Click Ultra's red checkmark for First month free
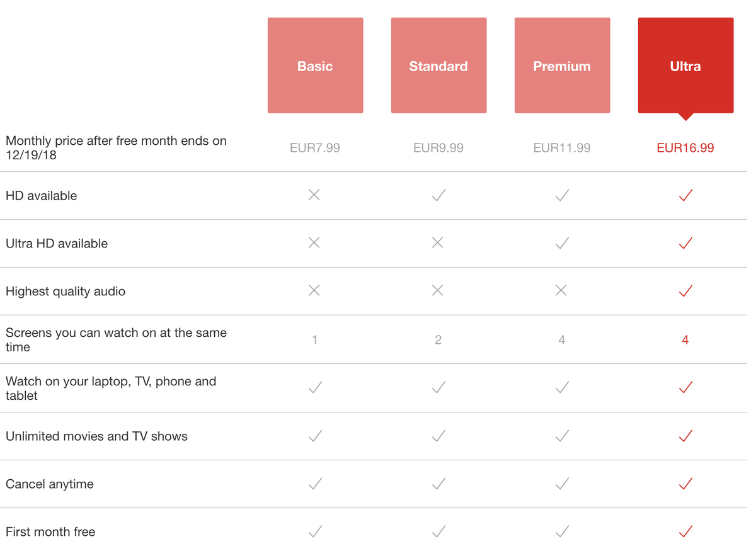756x556 pixels. click(x=685, y=531)
